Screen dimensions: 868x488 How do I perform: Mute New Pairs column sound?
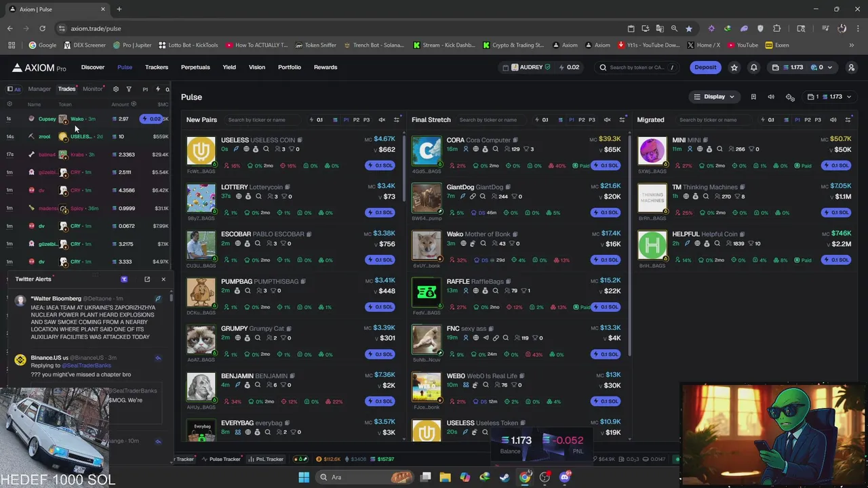point(382,120)
